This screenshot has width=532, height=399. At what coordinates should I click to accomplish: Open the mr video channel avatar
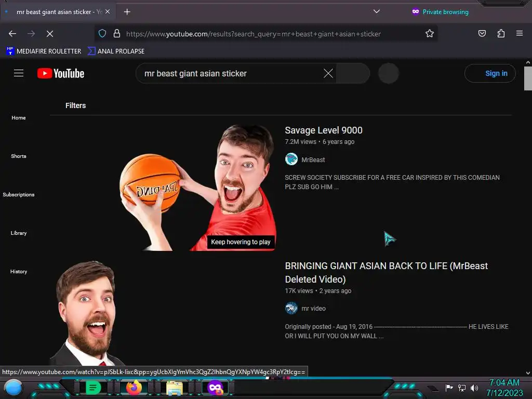click(291, 308)
